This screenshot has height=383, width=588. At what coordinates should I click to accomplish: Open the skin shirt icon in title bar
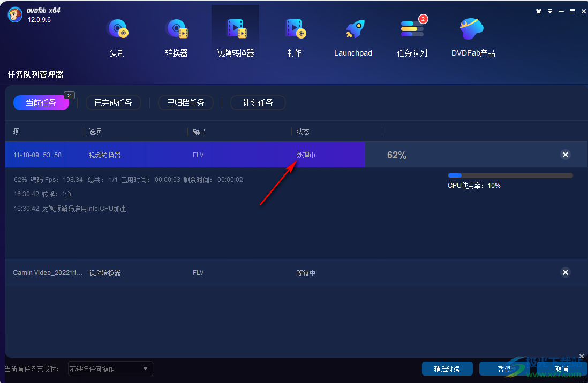coord(539,11)
